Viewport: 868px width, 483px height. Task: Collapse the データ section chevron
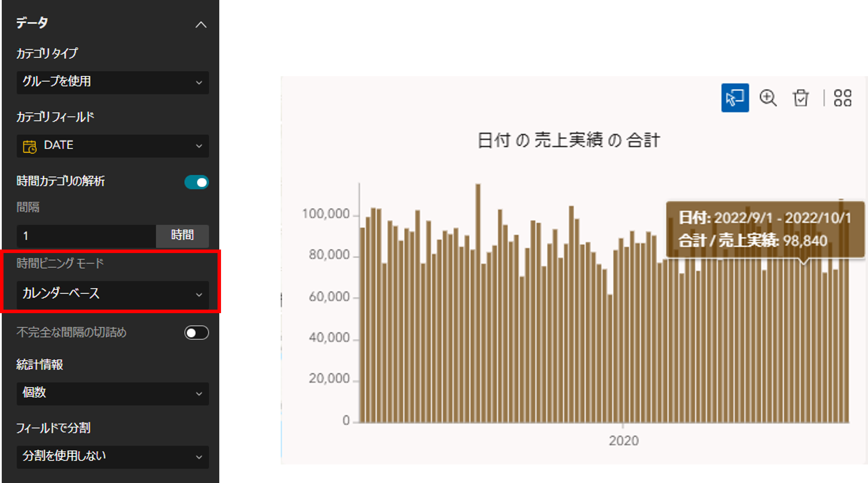pos(201,25)
